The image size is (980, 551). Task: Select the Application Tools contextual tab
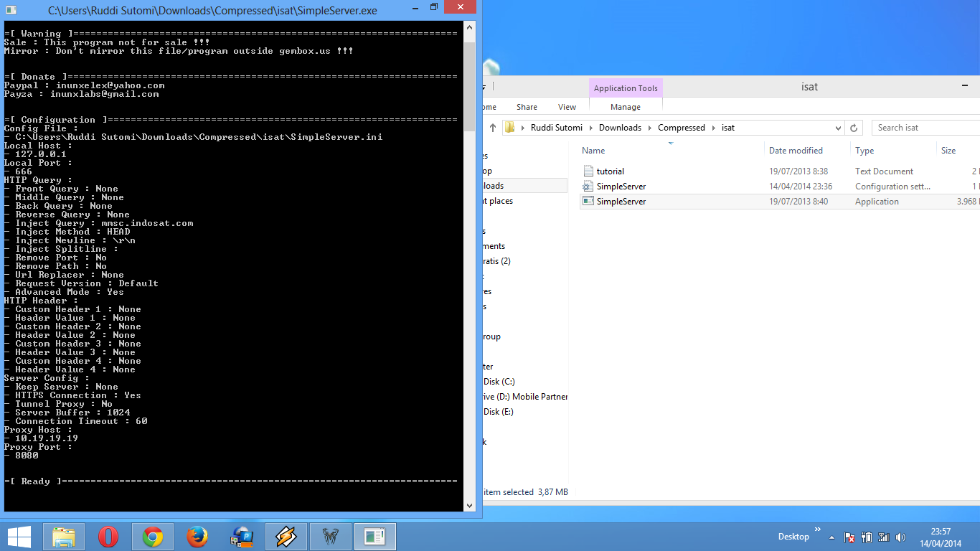click(626, 88)
